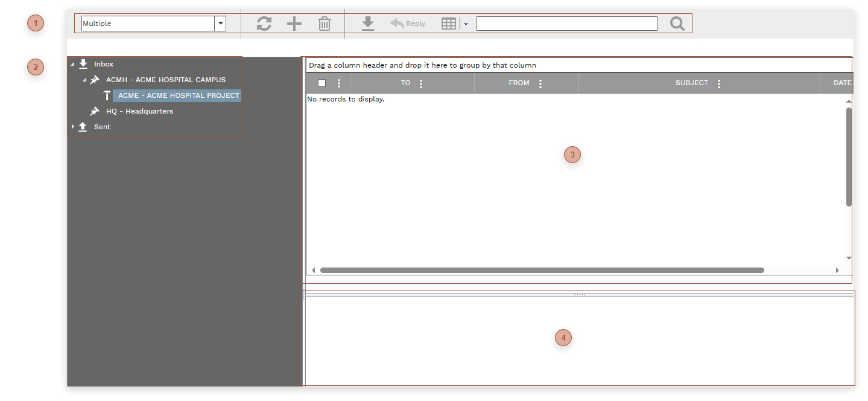The height and width of the screenshot is (401, 868).
Task: Toggle the select-all checkbox in grid header
Action: (322, 83)
